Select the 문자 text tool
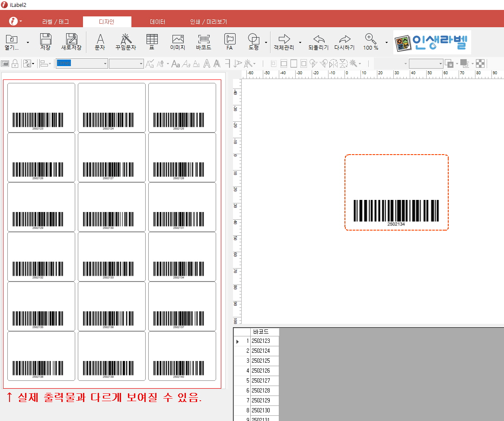The height and width of the screenshot is (421, 504). point(100,42)
